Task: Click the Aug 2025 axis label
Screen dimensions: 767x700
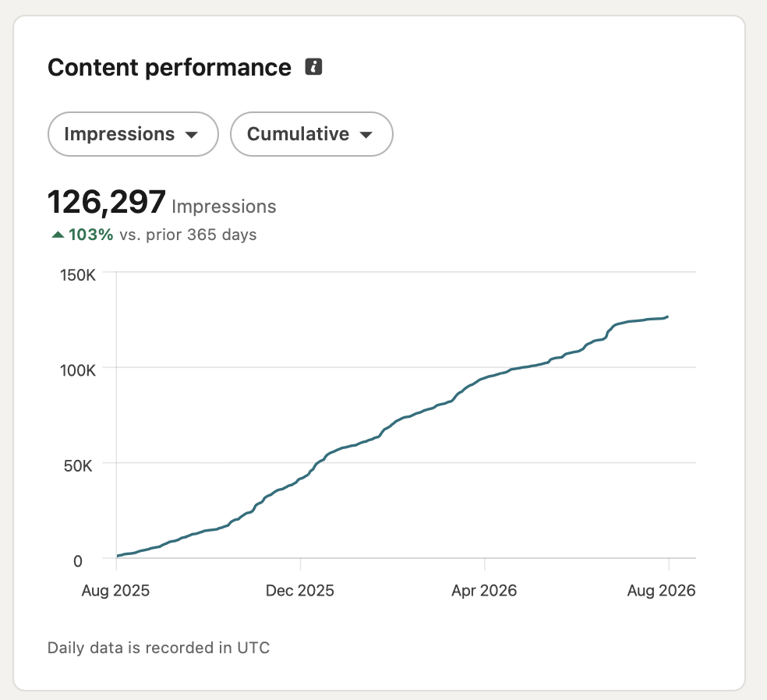Action: [x=115, y=590]
